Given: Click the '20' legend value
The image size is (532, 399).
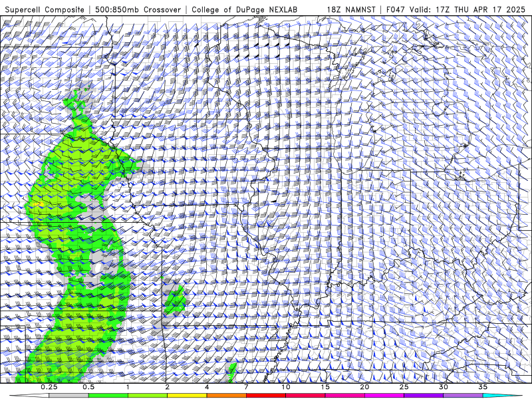Looking at the screenshot, I should pyautogui.click(x=364, y=387).
